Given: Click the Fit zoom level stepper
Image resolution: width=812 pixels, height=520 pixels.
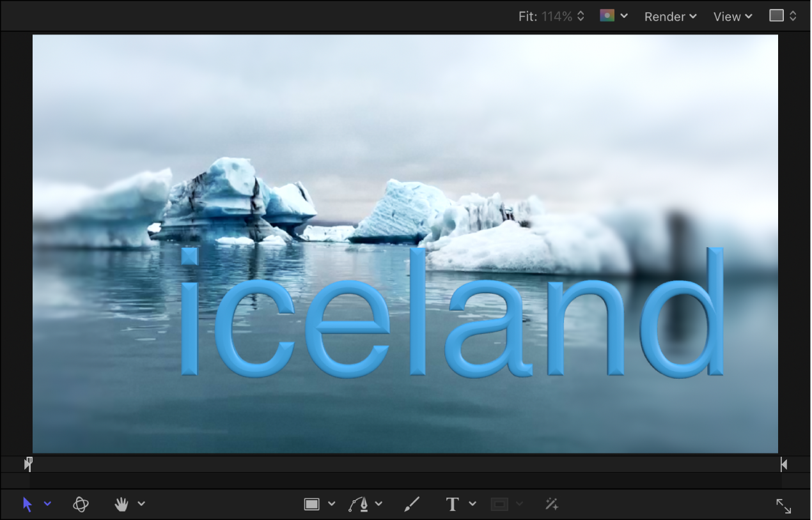Looking at the screenshot, I should click(581, 16).
